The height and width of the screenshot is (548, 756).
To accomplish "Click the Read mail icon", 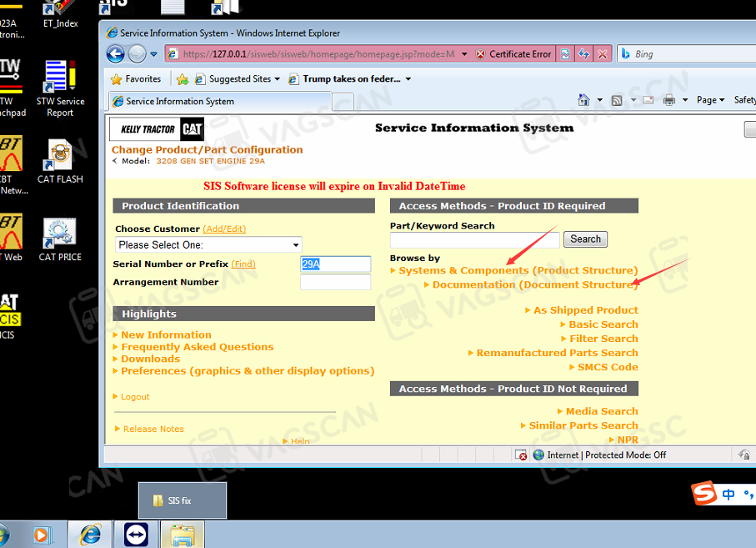I will click(x=648, y=100).
